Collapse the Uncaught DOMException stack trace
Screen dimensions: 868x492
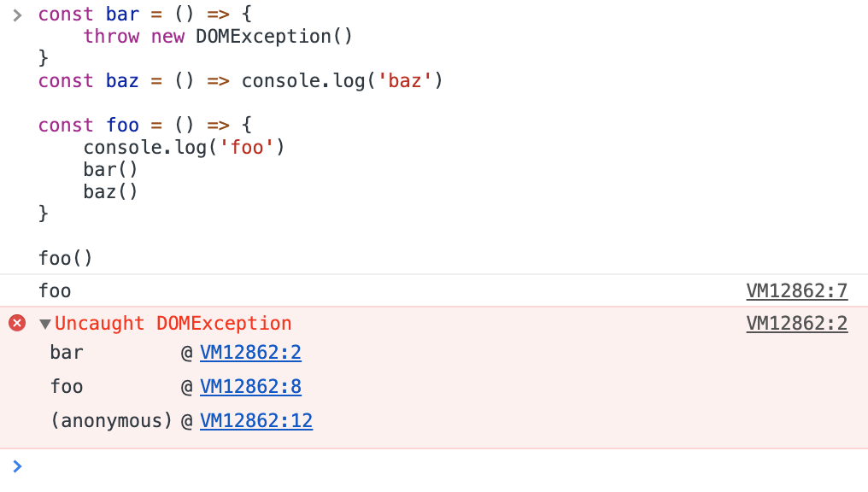(45, 324)
